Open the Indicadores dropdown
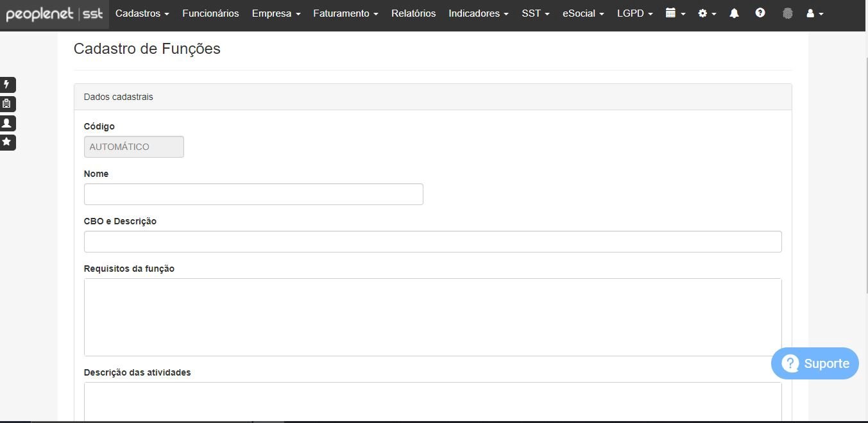Screen dimensions: 868x423 (x=477, y=13)
